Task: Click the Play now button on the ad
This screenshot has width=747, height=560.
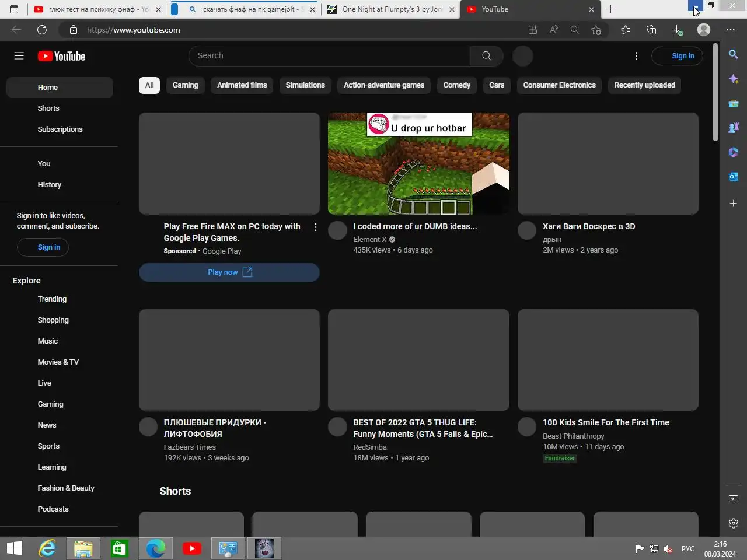Action: point(229,272)
